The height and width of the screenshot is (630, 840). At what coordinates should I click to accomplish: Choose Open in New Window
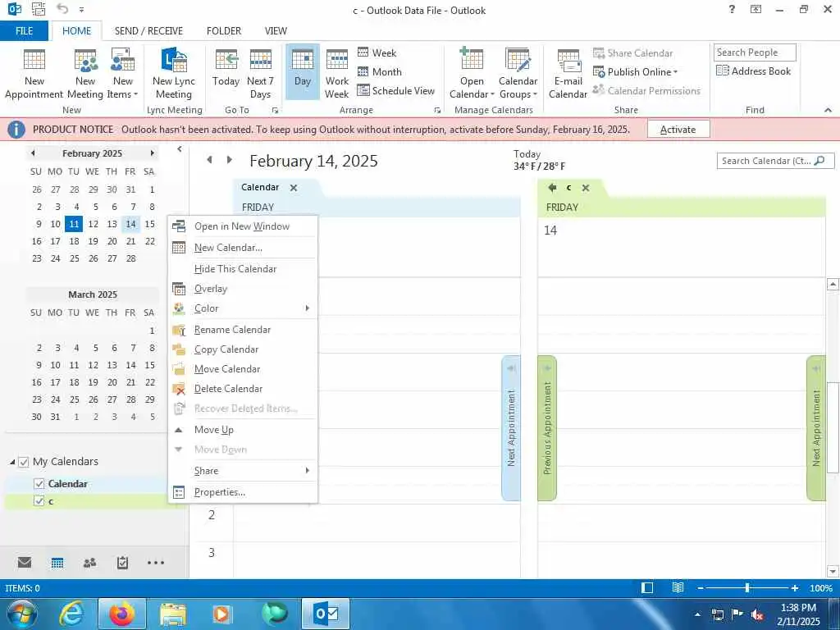click(243, 226)
